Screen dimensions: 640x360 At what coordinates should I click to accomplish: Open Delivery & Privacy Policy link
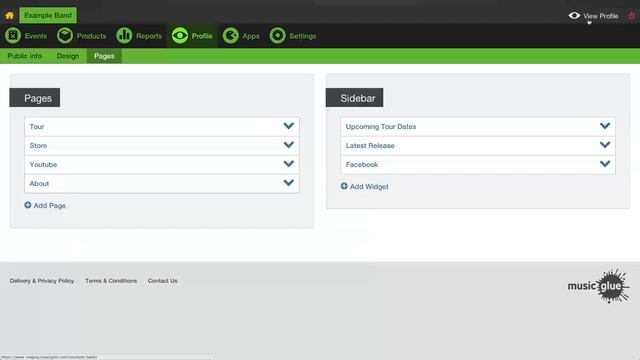(42, 281)
